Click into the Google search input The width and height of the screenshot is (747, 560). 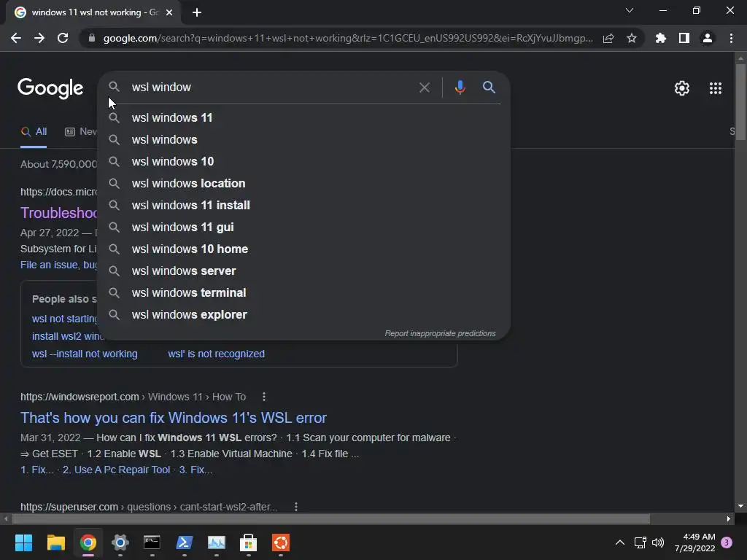pos(271,87)
